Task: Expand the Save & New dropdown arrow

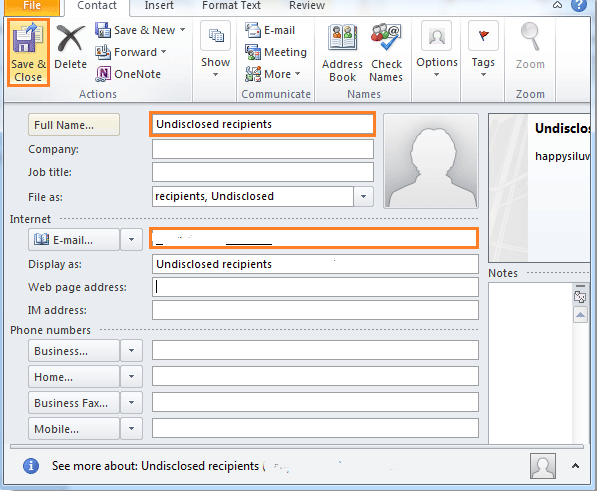Action: [183, 30]
